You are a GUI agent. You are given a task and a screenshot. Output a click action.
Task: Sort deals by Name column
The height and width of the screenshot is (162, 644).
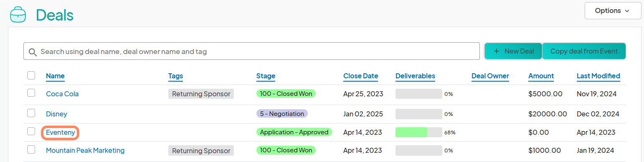point(55,76)
